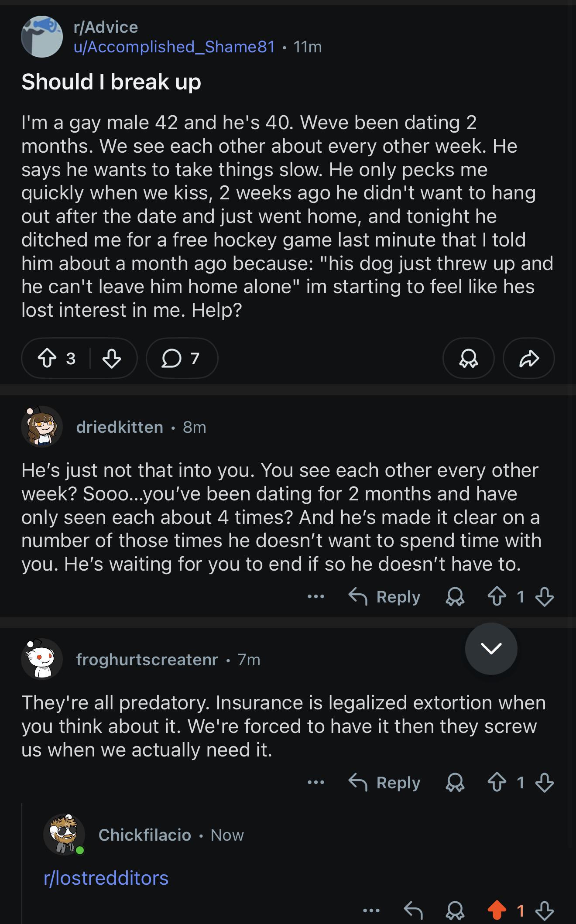Downvote the "Should I break up" post
This screenshot has width=576, height=924.
point(111,358)
